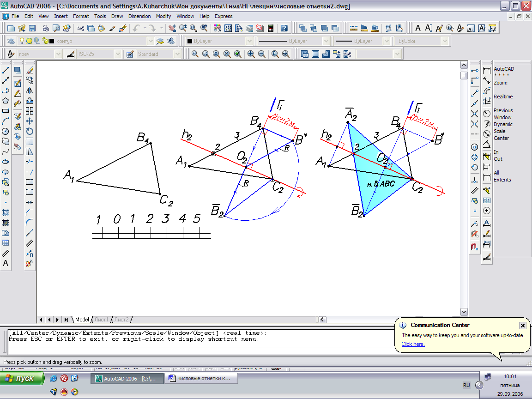Click the Undo arrow icon
This screenshot has width=532, height=399.
(x=136, y=28)
